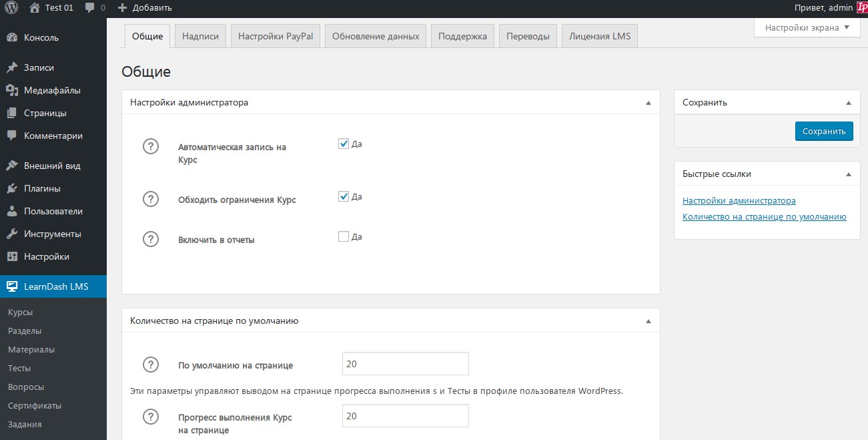This screenshot has height=440, width=868.
Task: Click the plus icon next to Добавить
Action: click(x=122, y=8)
